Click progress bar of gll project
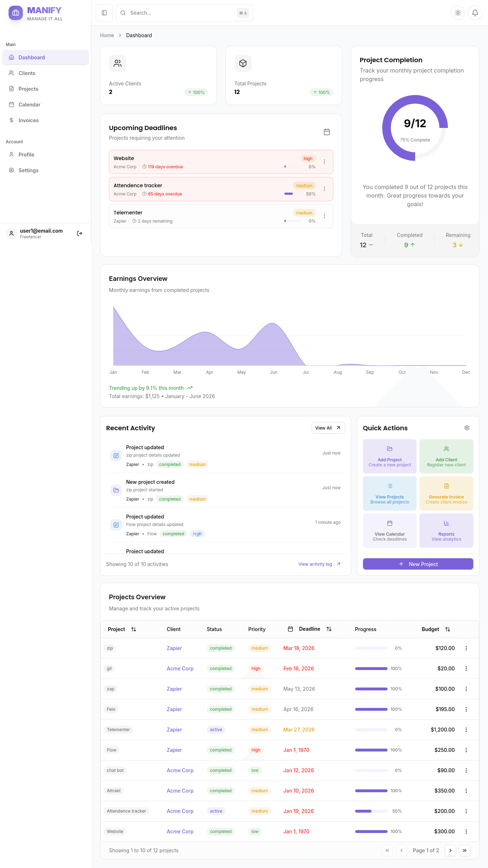The width and height of the screenshot is (488, 868). coord(371,669)
